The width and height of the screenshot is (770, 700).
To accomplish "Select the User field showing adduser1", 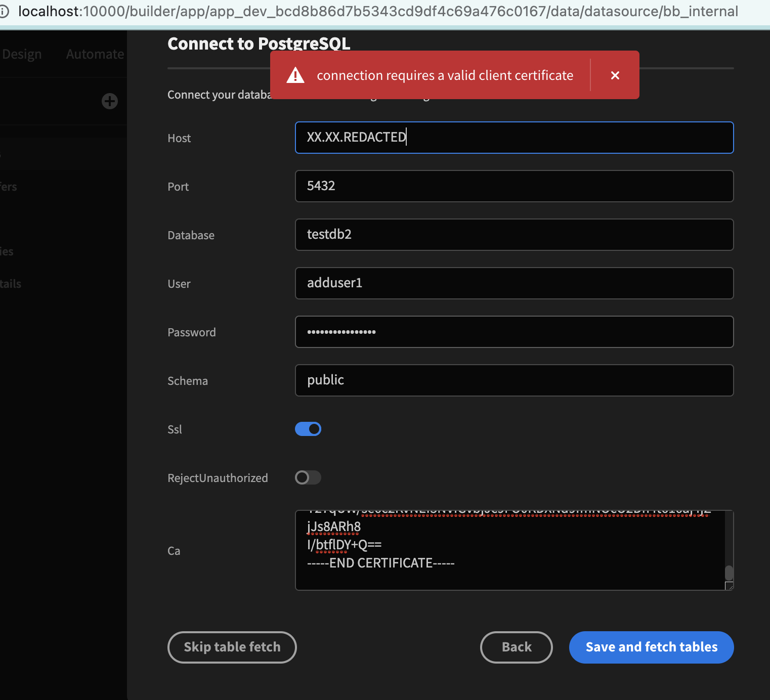I will [x=514, y=283].
